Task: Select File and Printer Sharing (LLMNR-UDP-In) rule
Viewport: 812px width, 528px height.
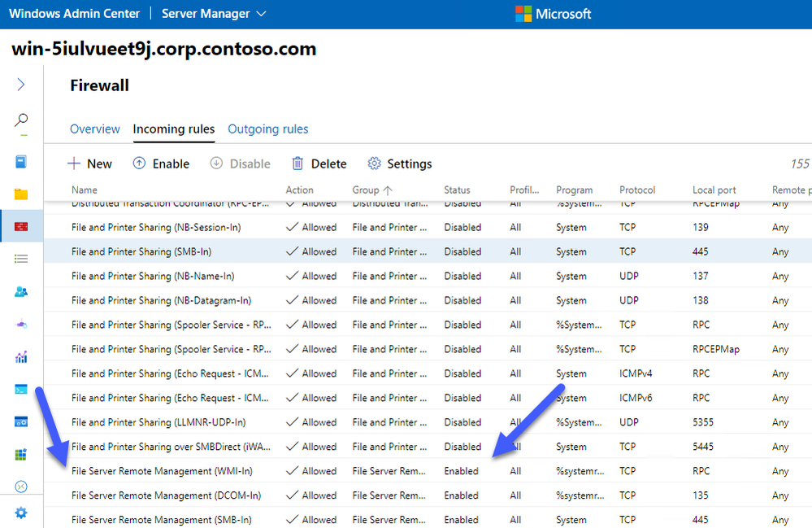Action: click(428, 422)
